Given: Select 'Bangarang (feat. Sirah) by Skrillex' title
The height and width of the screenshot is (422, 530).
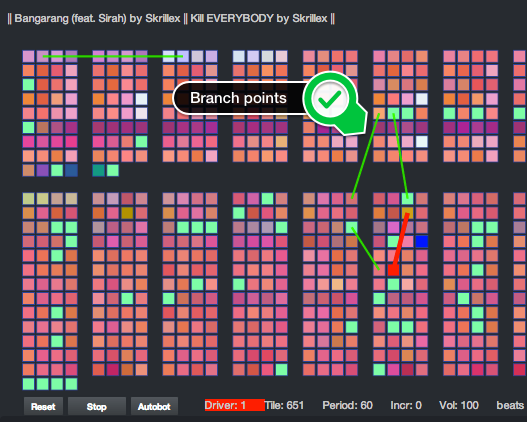Looking at the screenshot, I should pyautogui.click(x=97, y=18).
